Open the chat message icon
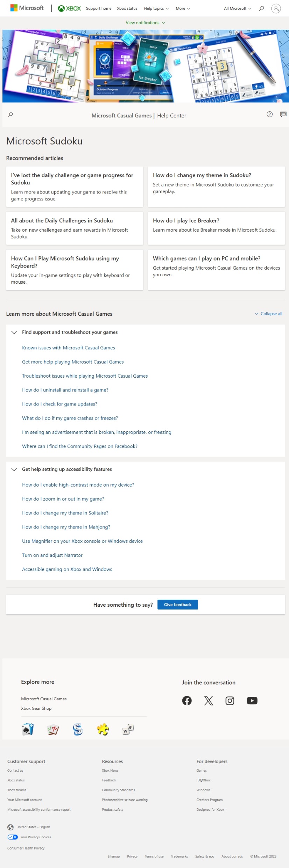Viewport: 289px width, 868px height. pos(283,114)
